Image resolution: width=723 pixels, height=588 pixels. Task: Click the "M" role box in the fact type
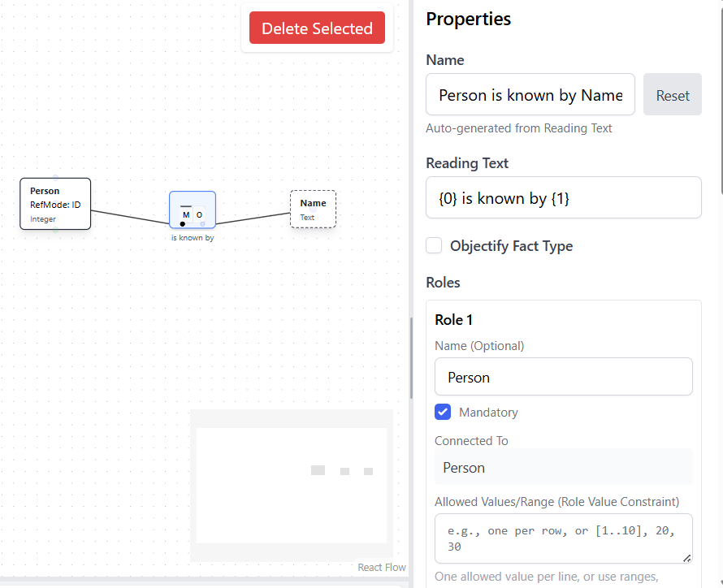click(x=185, y=214)
